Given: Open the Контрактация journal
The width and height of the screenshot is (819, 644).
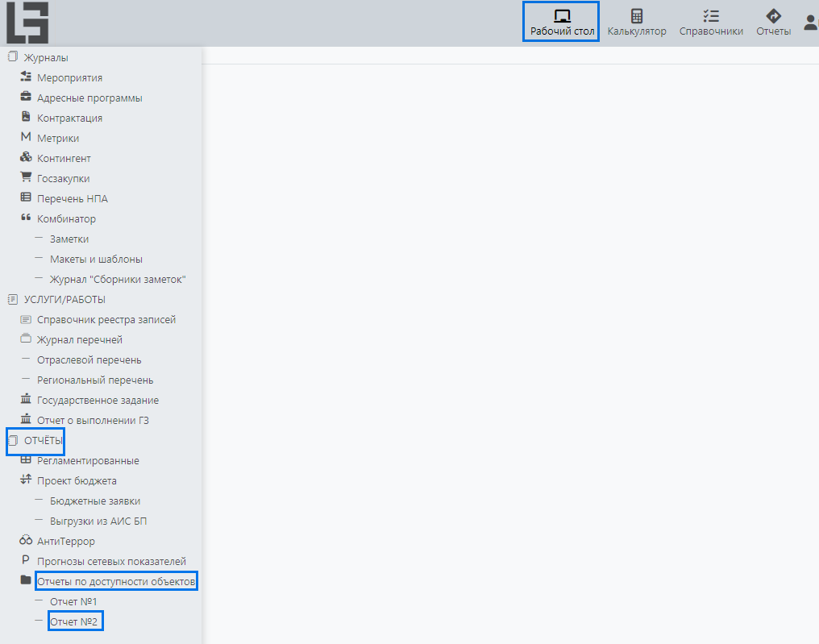Looking at the screenshot, I should pyautogui.click(x=69, y=118).
